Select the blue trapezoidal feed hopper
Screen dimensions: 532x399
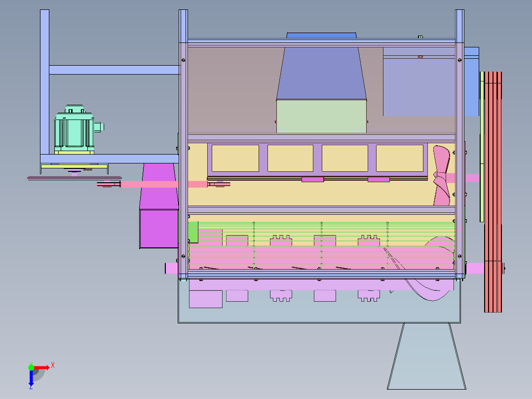[321, 74]
